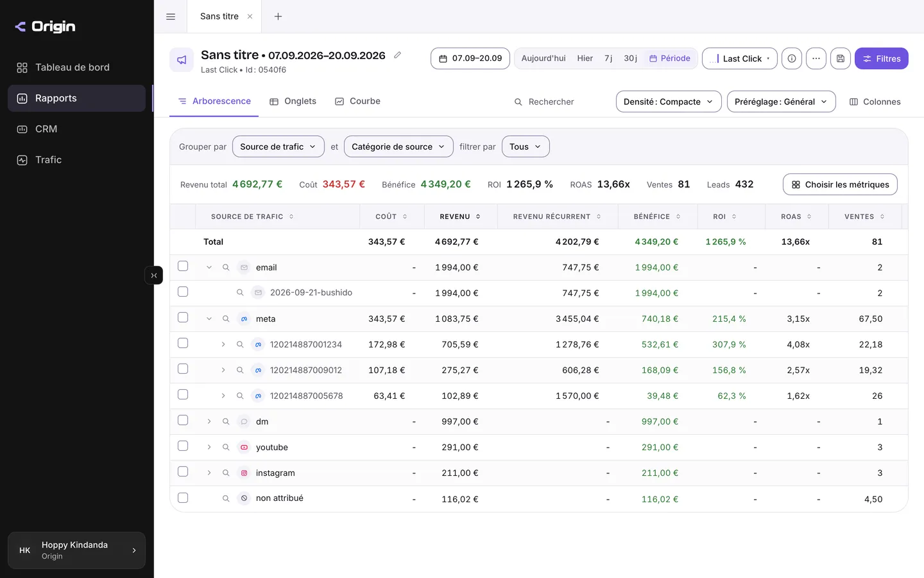Open the Colonnes settings
The height and width of the screenshot is (578, 924).
[x=875, y=101]
